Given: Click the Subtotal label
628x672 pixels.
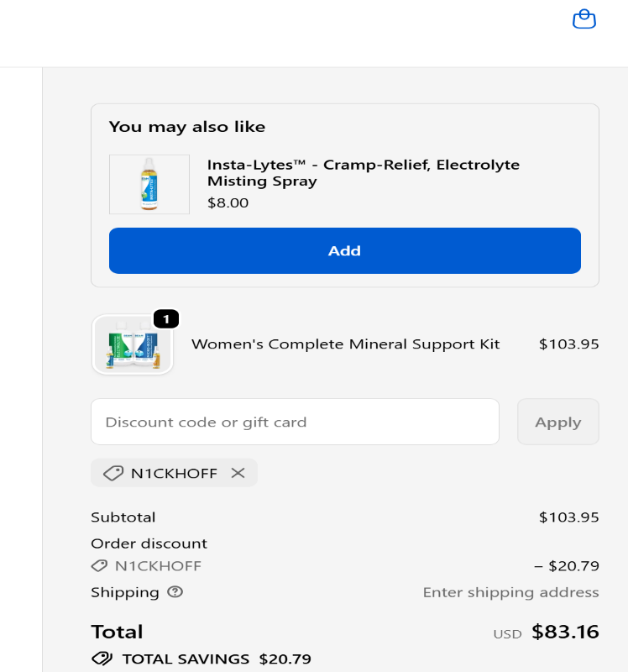Looking at the screenshot, I should (123, 517).
